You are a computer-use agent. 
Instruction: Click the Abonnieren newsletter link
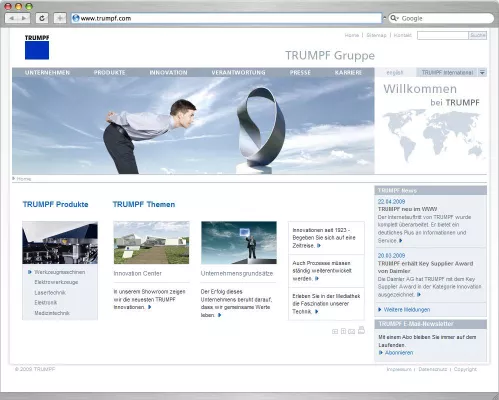(x=399, y=353)
